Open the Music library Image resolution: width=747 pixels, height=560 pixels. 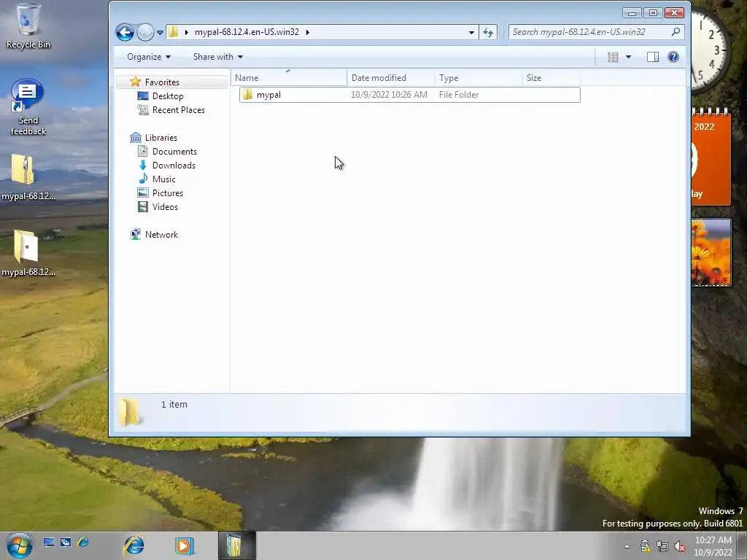tap(164, 179)
